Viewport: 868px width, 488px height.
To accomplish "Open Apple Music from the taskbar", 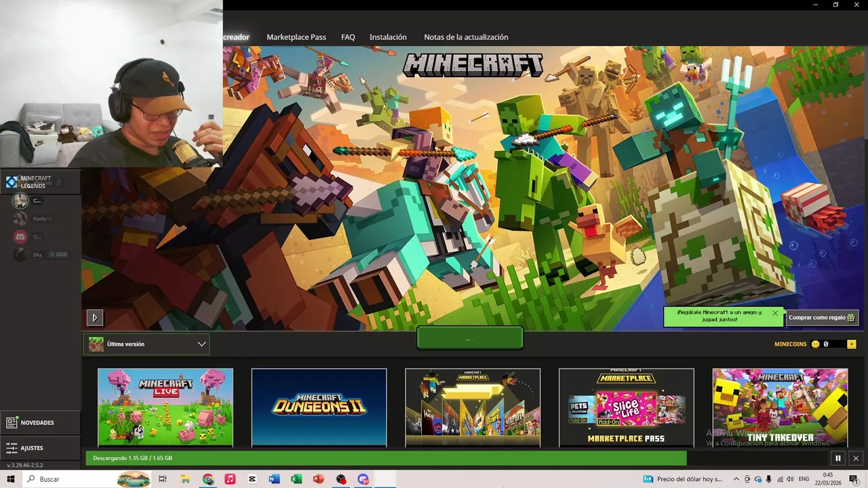I will click(x=230, y=479).
